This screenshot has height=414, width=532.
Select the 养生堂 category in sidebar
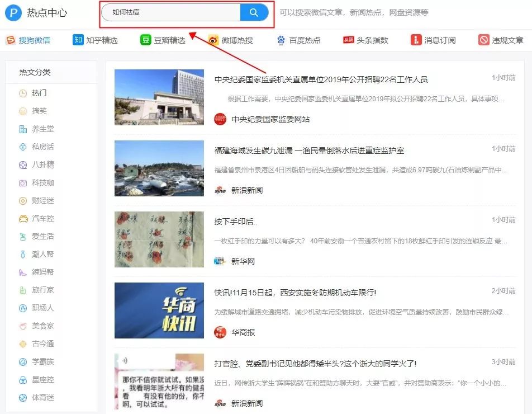[x=42, y=129]
